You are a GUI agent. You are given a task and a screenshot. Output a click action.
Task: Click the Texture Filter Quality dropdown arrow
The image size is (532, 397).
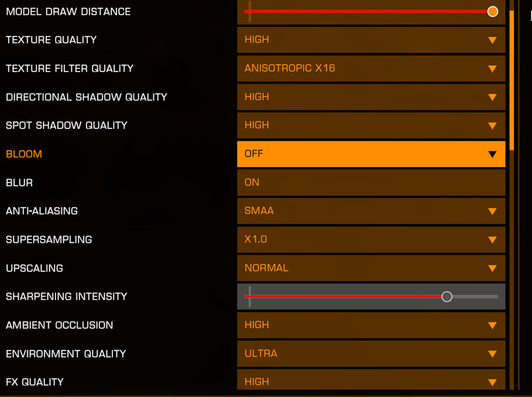(x=492, y=69)
